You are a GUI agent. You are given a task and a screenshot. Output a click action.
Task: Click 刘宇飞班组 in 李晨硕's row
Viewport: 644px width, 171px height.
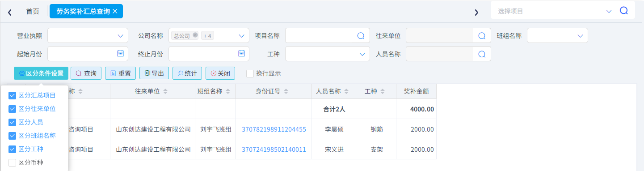(x=216, y=129)
